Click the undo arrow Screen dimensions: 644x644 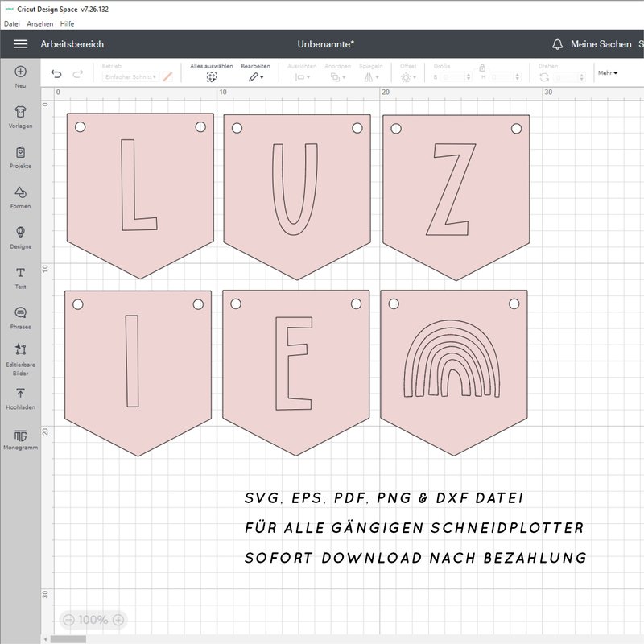[56, 74]
